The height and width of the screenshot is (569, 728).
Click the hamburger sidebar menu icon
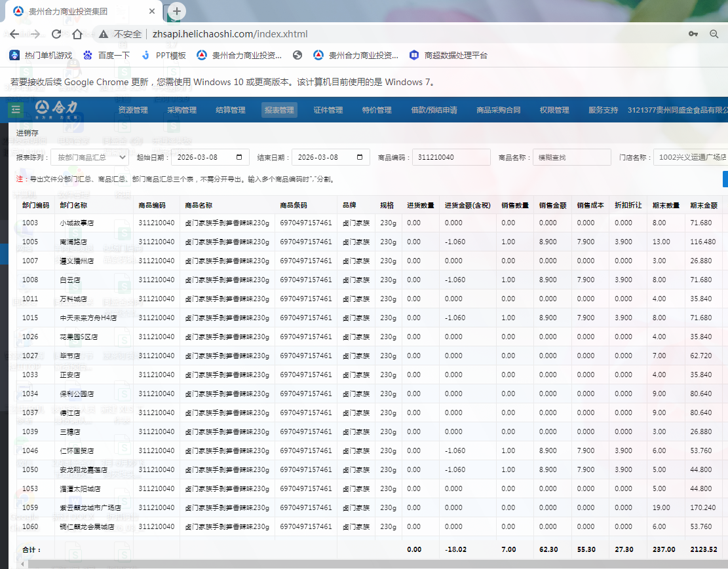point(15,109)
